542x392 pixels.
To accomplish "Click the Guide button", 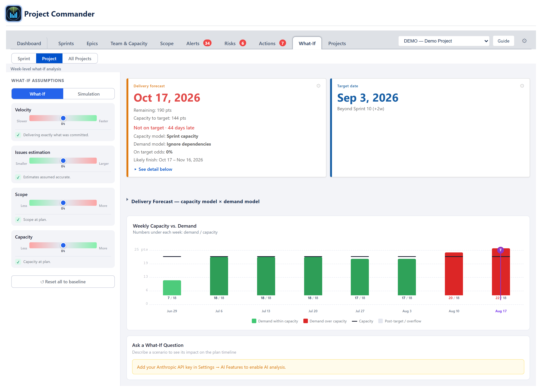I will tap(503, 41).
